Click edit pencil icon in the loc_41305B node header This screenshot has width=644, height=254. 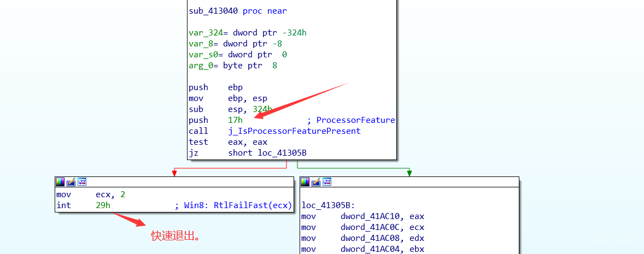tap(316, 182)
